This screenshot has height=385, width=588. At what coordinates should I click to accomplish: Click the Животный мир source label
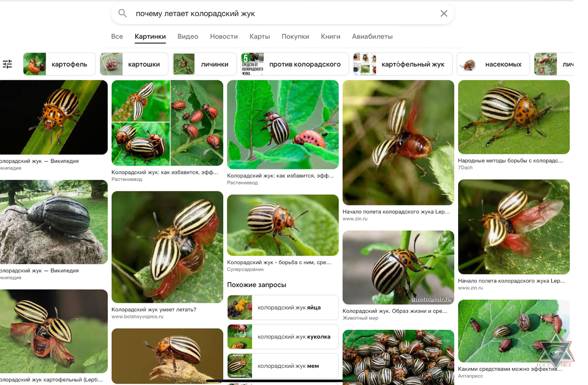coord(360,318)
